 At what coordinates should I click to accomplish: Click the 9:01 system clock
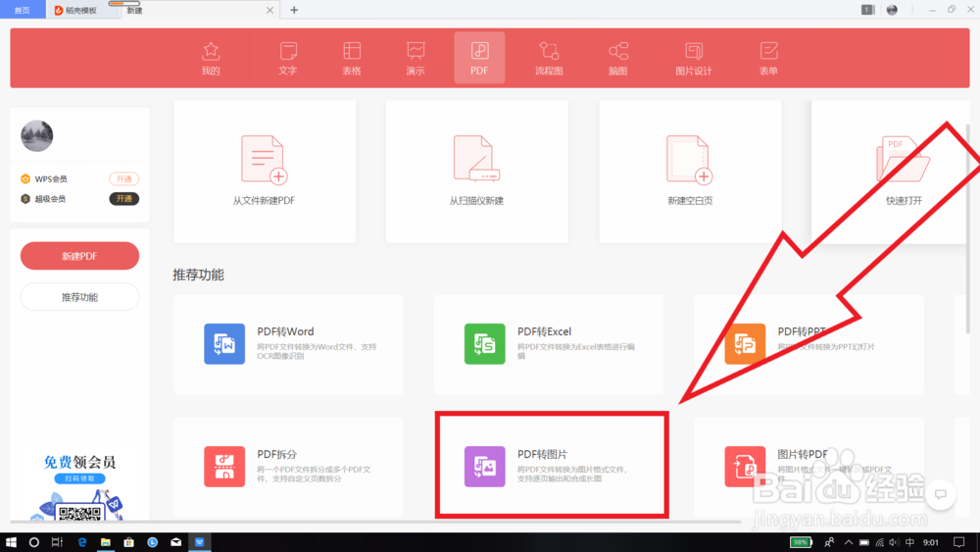point(931,542)
